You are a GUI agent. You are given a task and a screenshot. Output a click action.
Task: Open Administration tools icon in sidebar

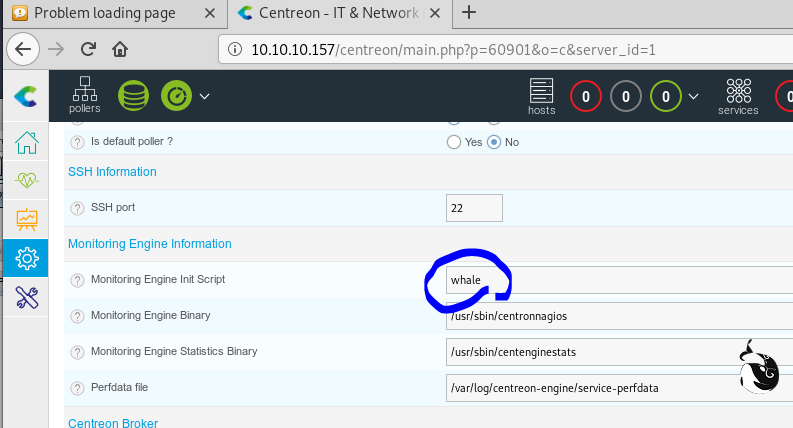(x=27, y=297)
